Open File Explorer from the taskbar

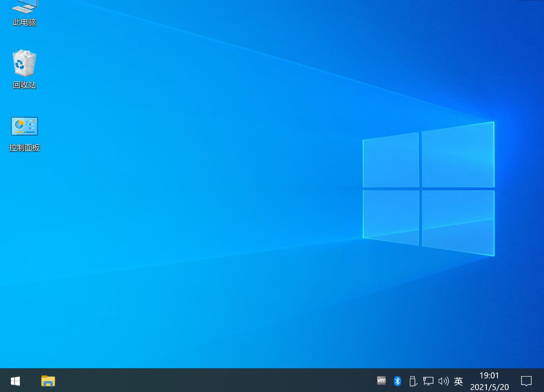48,381
